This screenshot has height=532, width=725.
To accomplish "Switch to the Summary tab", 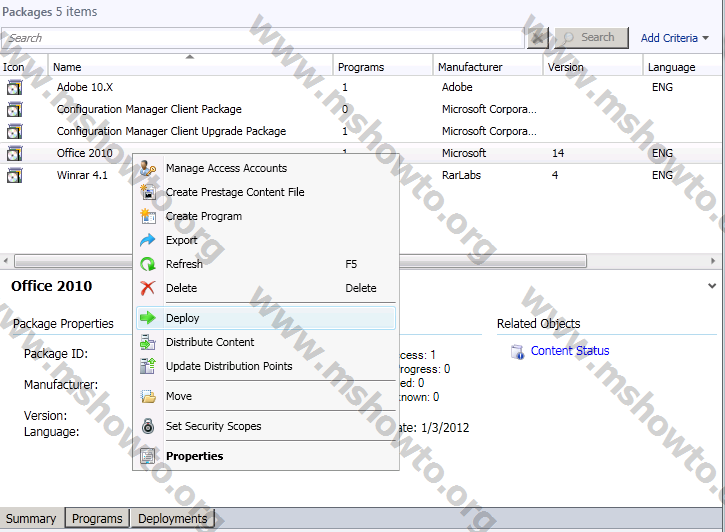I will point(31,519).
